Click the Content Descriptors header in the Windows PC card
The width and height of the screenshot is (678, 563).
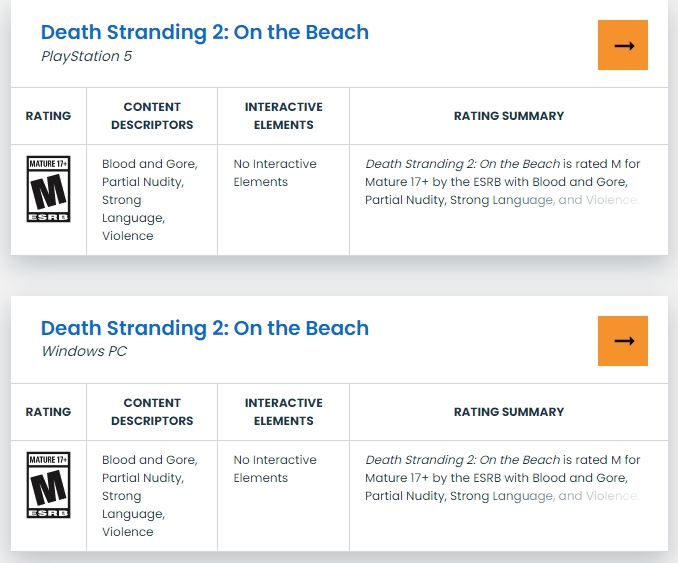(x=152, y=412)
